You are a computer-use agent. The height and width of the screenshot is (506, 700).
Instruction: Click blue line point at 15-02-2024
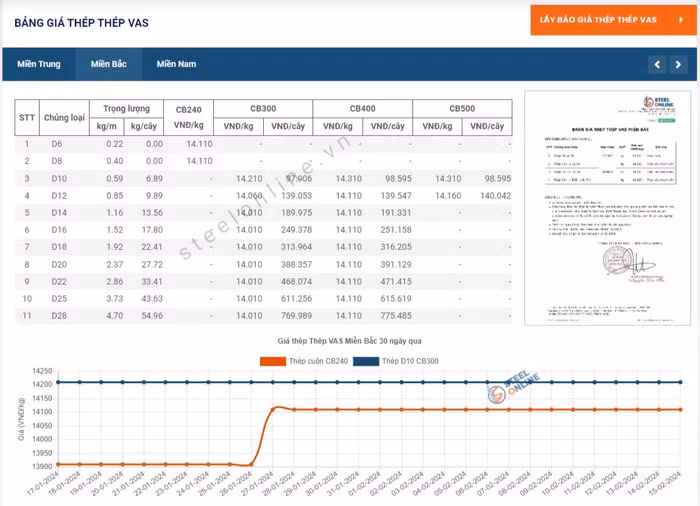[x=680, y=382]
